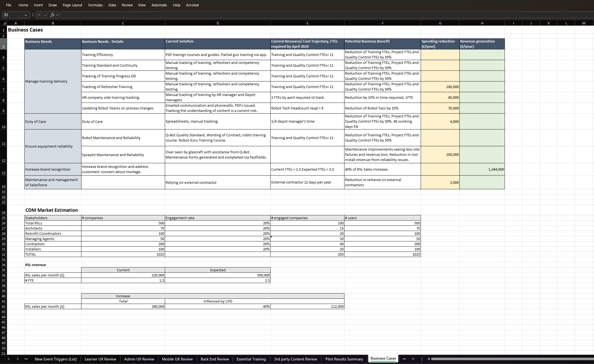Screen dimensions: 594x364
Task: Switch to the Review tab
Action: [x=127, y=5]
